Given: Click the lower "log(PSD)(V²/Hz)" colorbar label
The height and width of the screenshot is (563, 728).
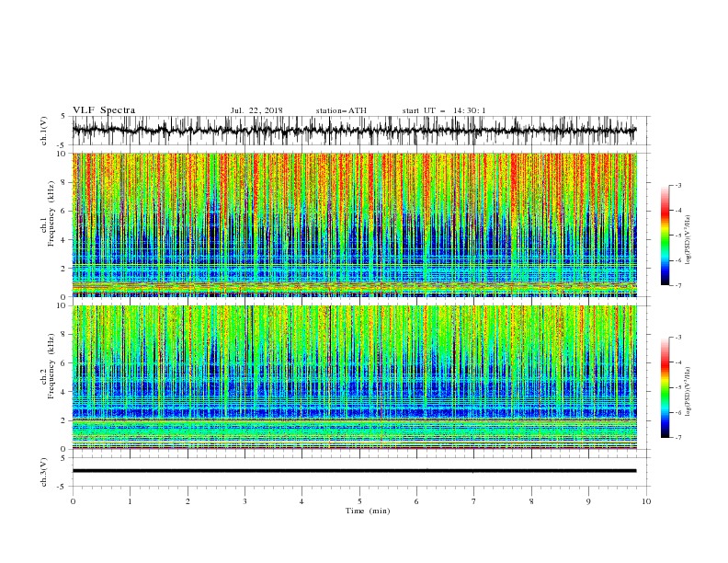Looking at the screenshot, I should click(x=688, y=391).
